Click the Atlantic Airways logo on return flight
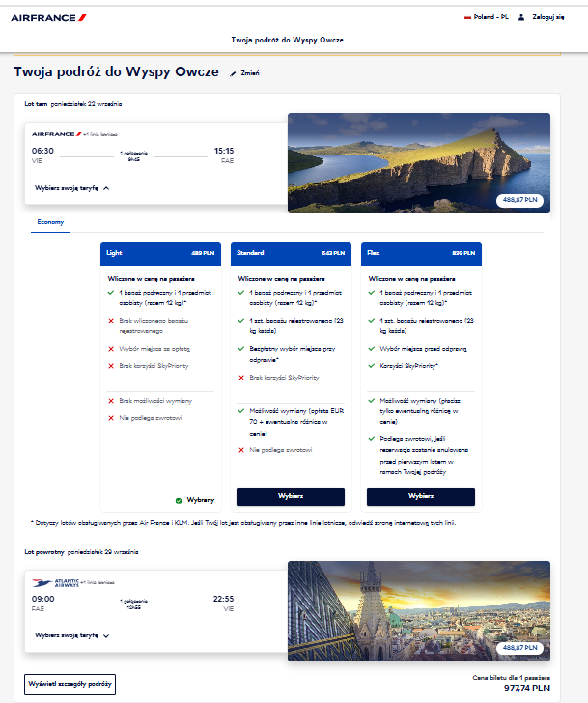588x703 pixels. coord(55,583)
